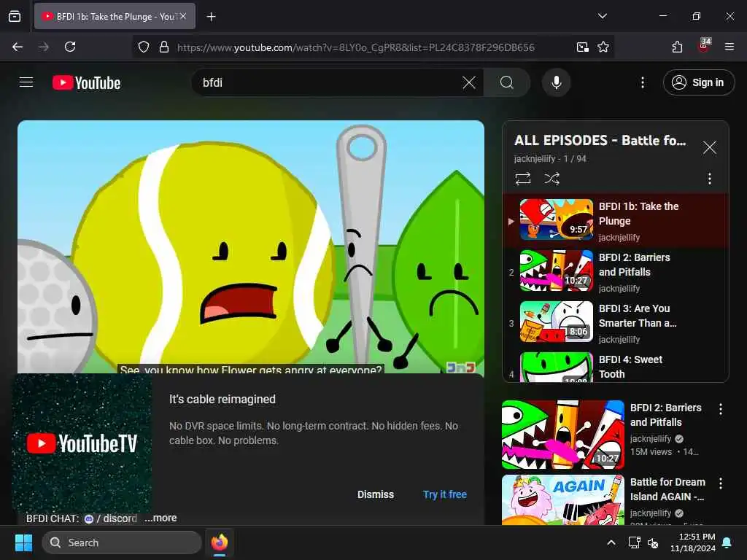View site security padlock info
The image size is (747, 560).
tap(164, 47)
